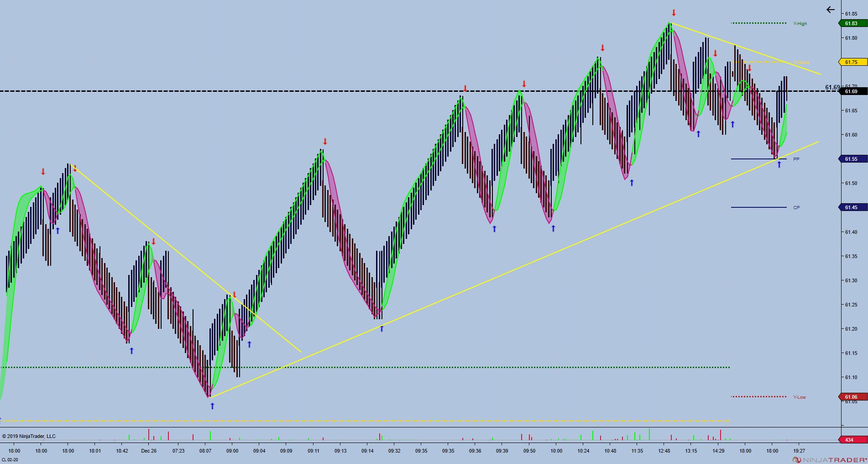
Task: Click the 61.25 price scale label
Action: coord(851,305)
